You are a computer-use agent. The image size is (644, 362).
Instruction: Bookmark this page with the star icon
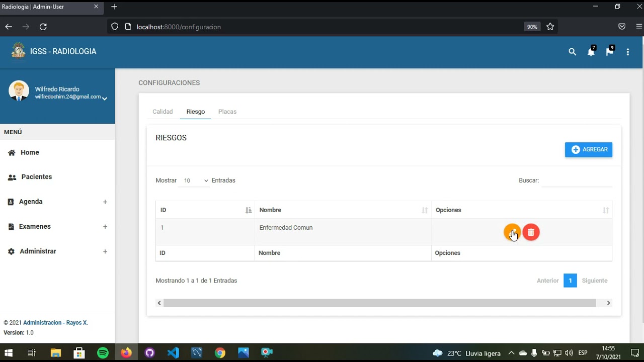click(x=550, y=27)
